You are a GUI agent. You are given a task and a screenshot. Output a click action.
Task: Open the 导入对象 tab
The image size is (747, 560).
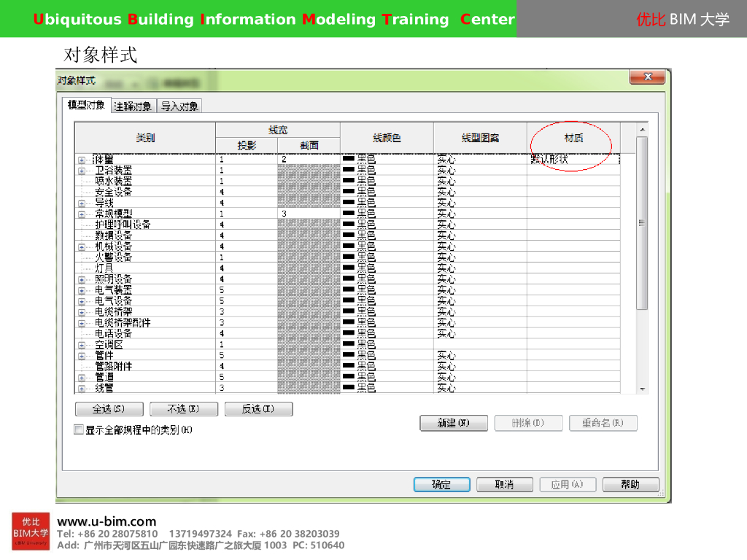(x=179, y=106)
